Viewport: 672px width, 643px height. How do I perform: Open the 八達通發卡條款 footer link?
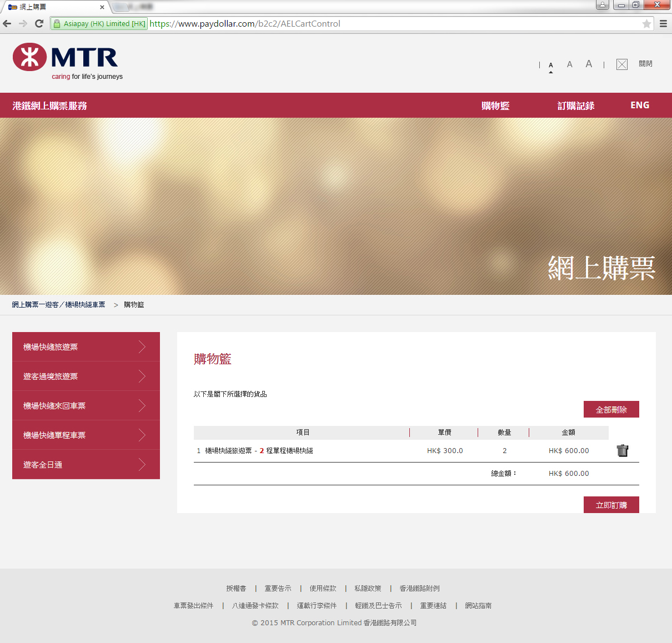point(255,605)
